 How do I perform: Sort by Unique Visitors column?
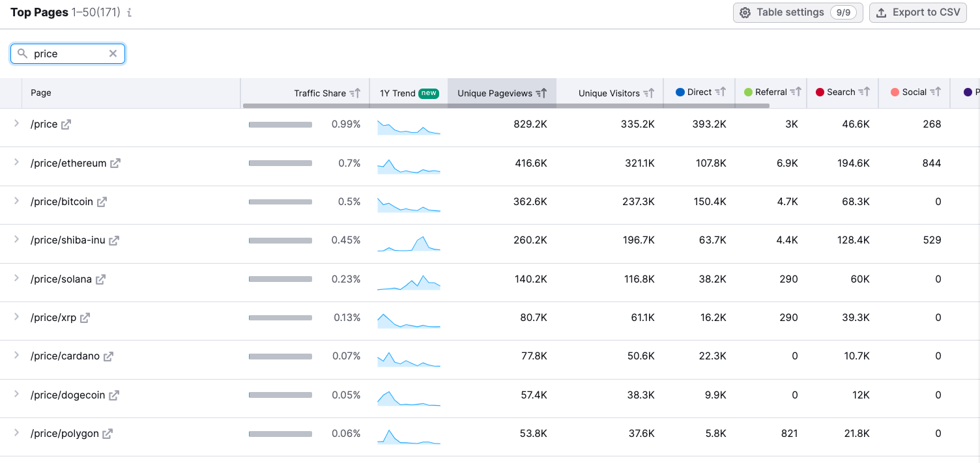point(649,93)
